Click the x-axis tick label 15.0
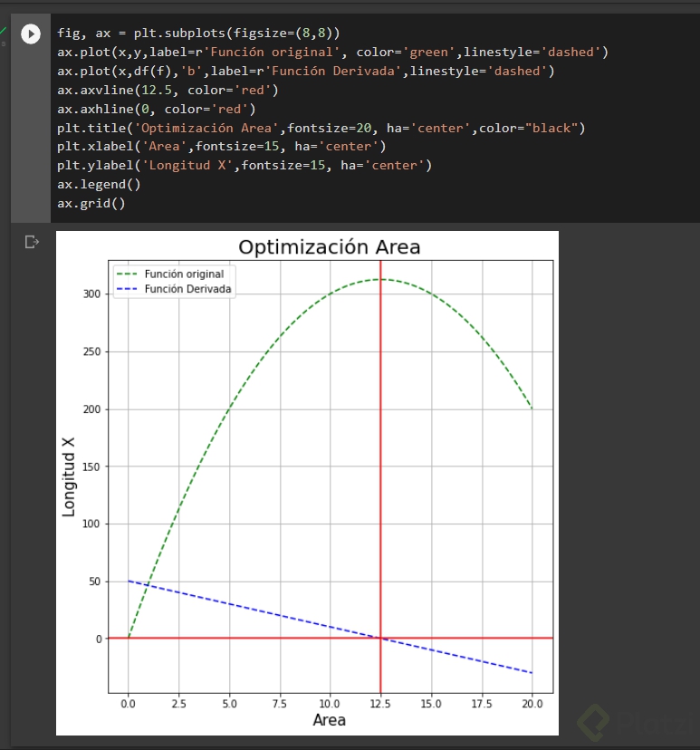Viewport: 700px width, 750px height. (x=431, y=704)
